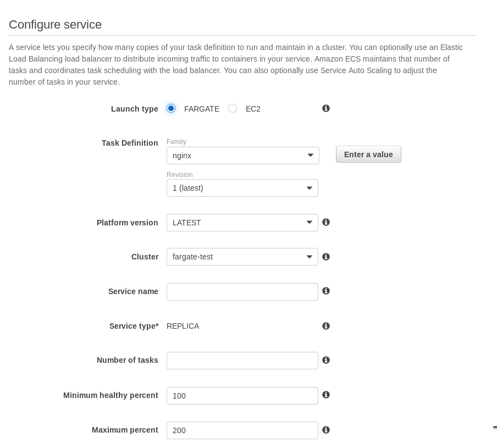Click info icon for Minimum healthy percent
The height and width of the screenshot is (448, 497).
[x=326, y=395]
